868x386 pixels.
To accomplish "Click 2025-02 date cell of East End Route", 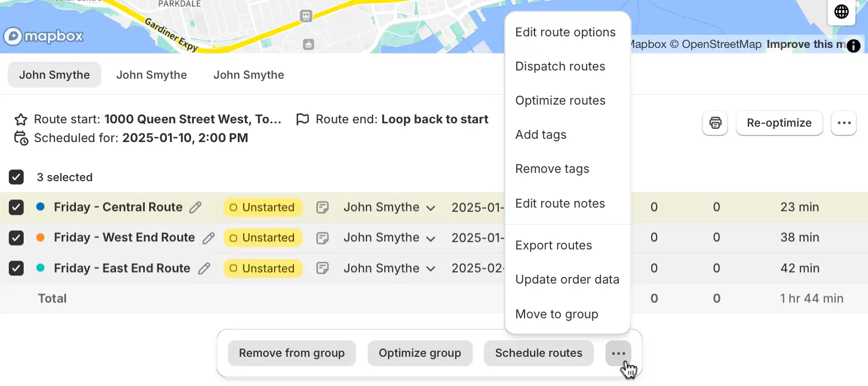I will pyautogui.click(x=478, y=269).
